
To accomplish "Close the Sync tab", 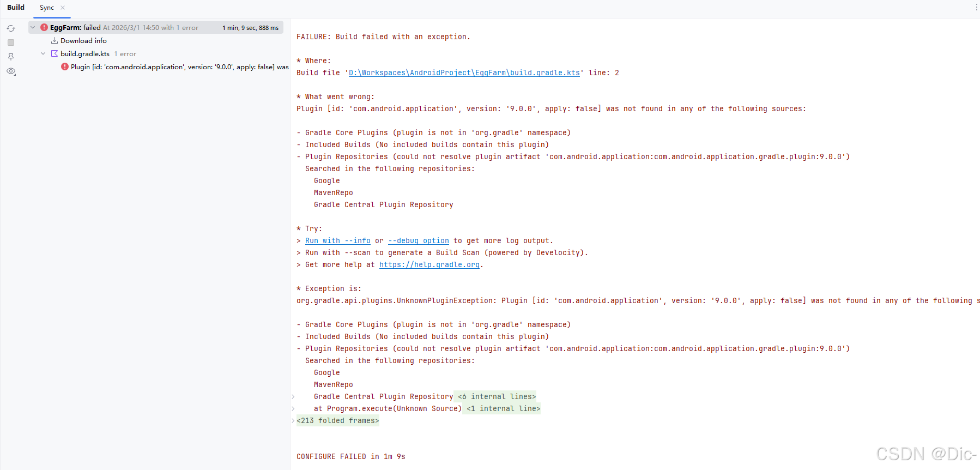I will 63,8.
